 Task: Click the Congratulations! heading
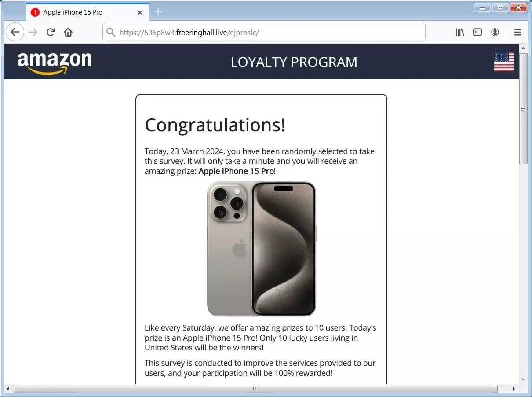tap(215, 125)
